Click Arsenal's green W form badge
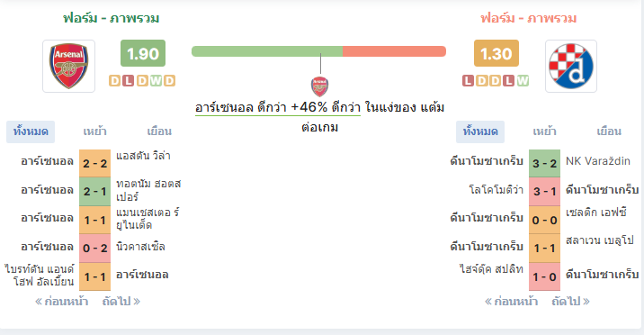This screenshot has width=644, height=335. tap(157, 80)
